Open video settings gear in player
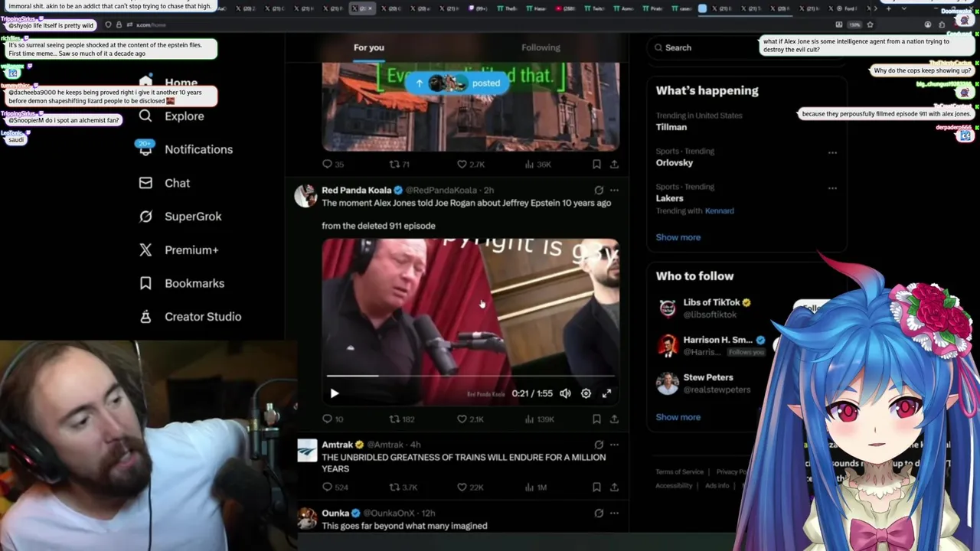The height and width of the screenshot is (551, 980). point(586,393)
